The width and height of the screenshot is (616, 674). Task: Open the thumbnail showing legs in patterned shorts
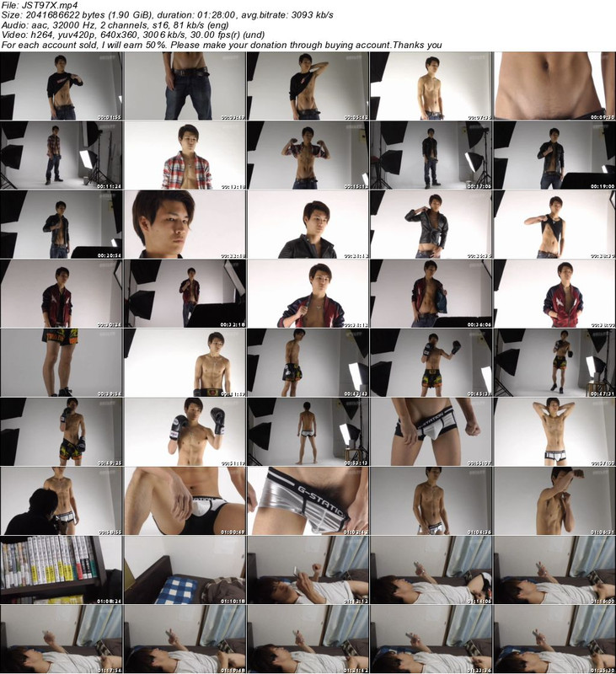coord(62,362)
